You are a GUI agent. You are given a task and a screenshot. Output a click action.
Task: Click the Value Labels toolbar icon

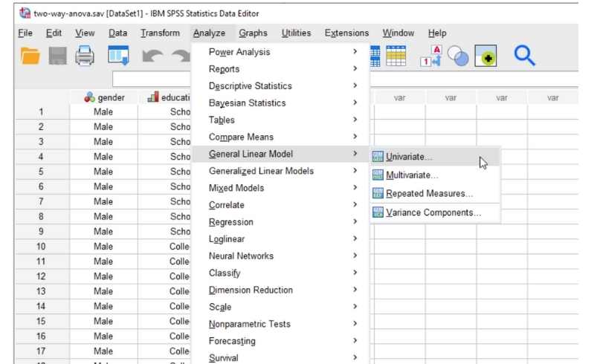[431, 56]
